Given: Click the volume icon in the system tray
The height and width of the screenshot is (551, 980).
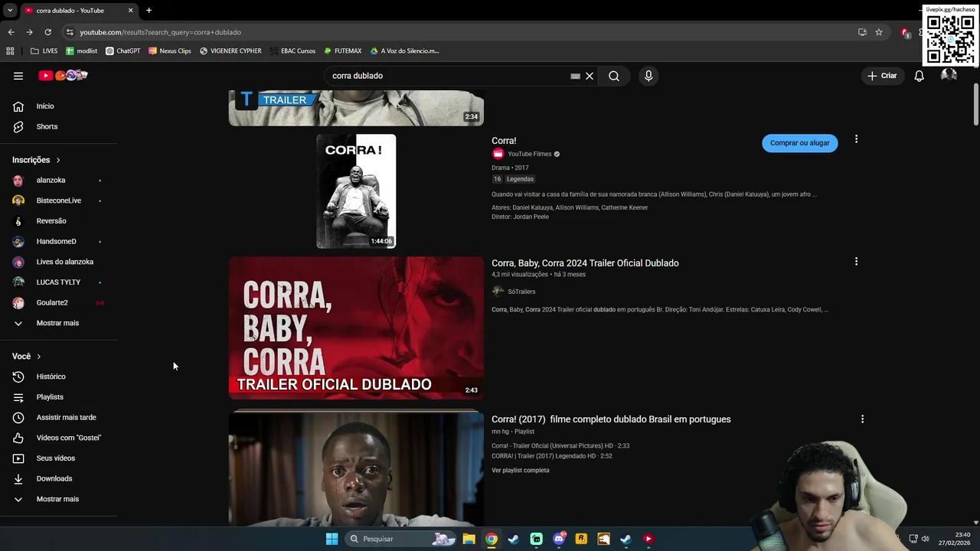Looking at the screenshot, I should [x=925, y=539].
